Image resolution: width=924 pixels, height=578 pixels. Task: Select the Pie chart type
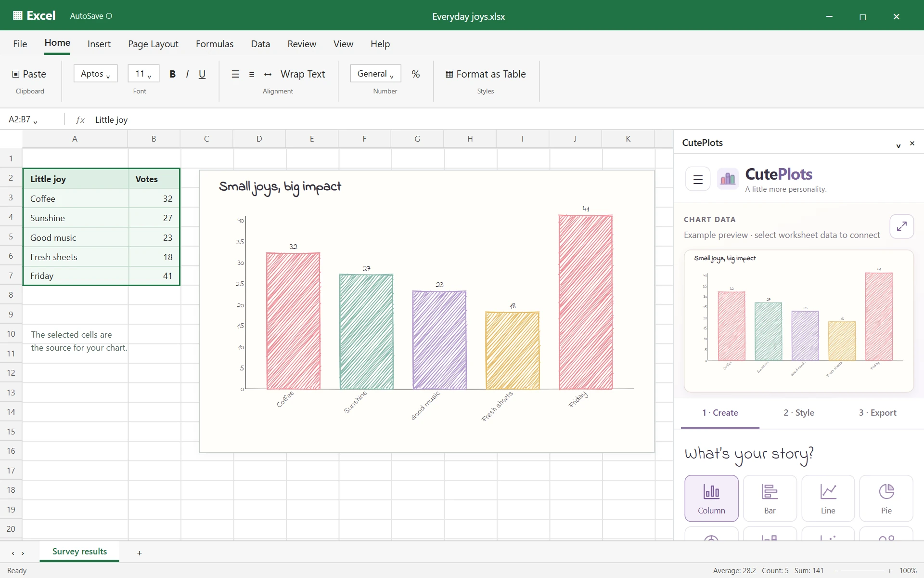[x=886, y=498]
